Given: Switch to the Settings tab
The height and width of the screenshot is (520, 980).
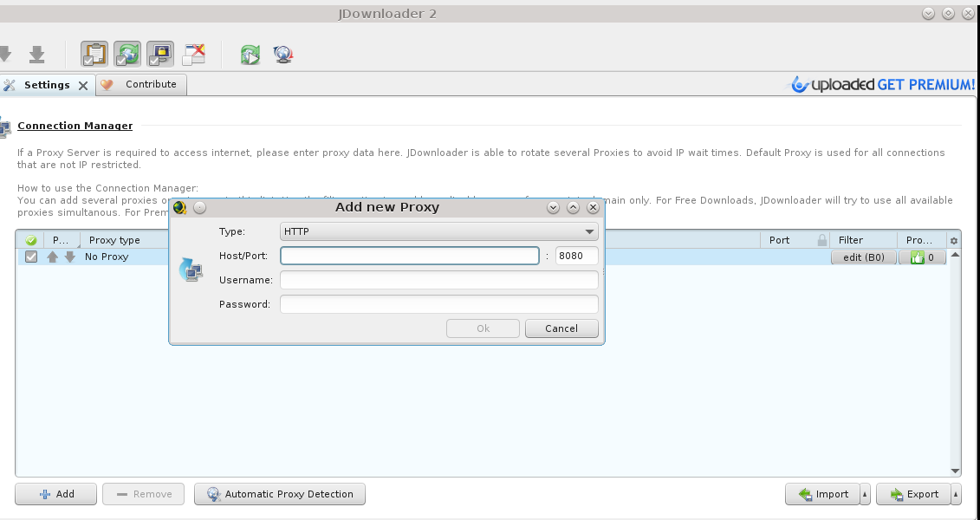Looking at the screenshot, I should click(x=47, y=85).
